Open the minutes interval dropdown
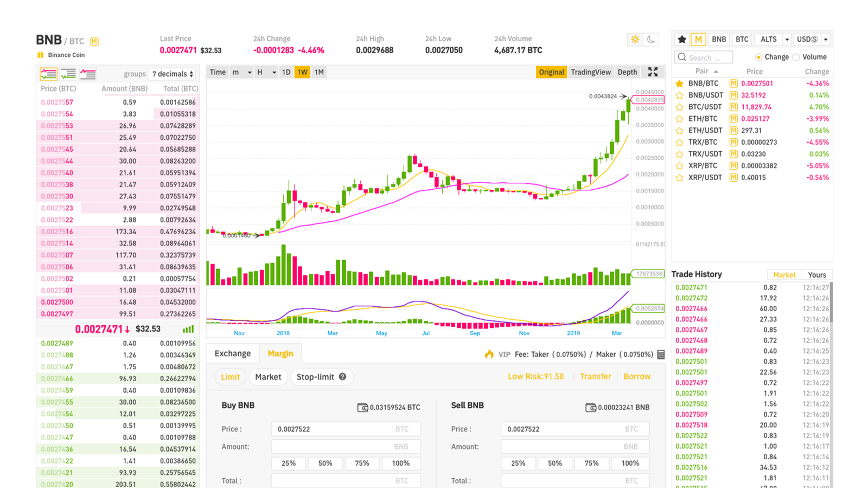The height and width of the screenshot is (488, 868). tap(242, 72)
